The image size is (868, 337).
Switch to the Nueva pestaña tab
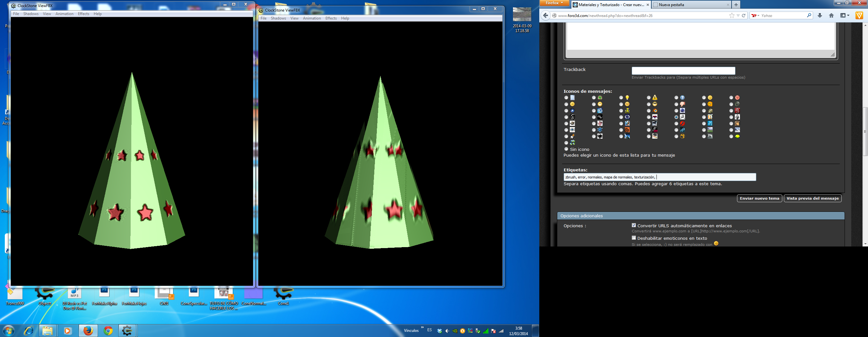tap(691, 5)
